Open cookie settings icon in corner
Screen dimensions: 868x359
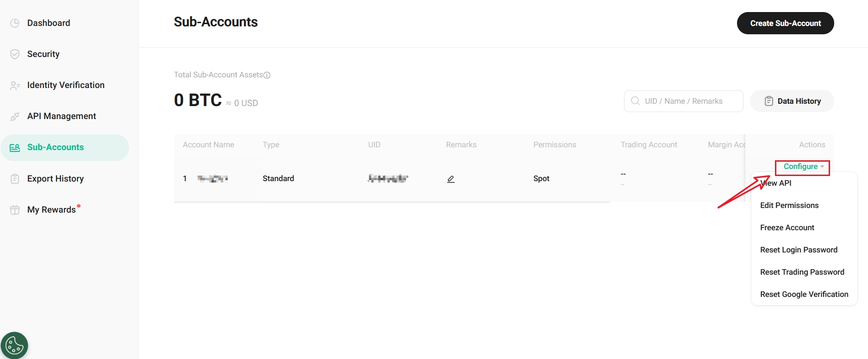14,345
